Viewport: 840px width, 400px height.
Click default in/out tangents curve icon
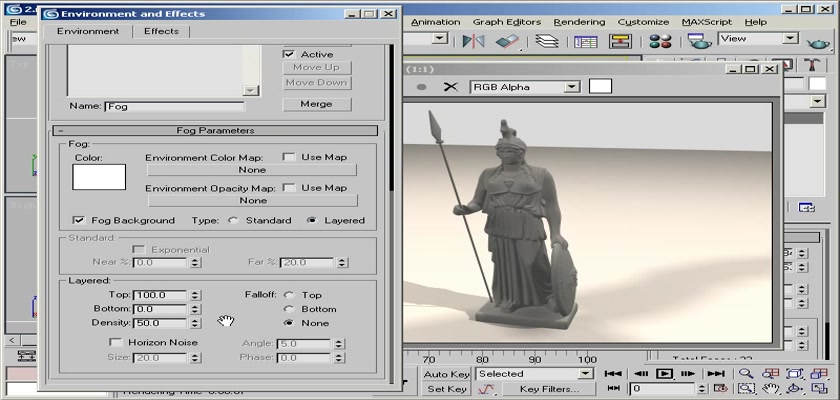(x=485, y=389)
